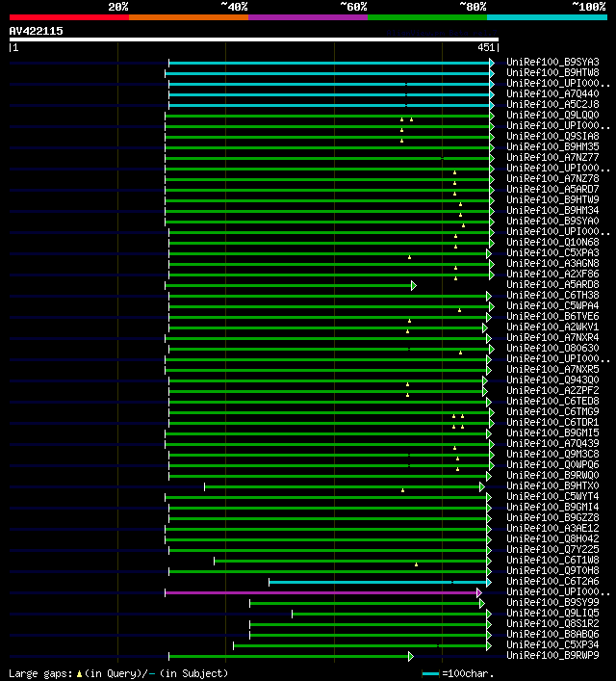Screen dimensions: 616x681
Task: Click the purple arrowhead on the magenta alignment bar
Action: [x=478, y=592]
